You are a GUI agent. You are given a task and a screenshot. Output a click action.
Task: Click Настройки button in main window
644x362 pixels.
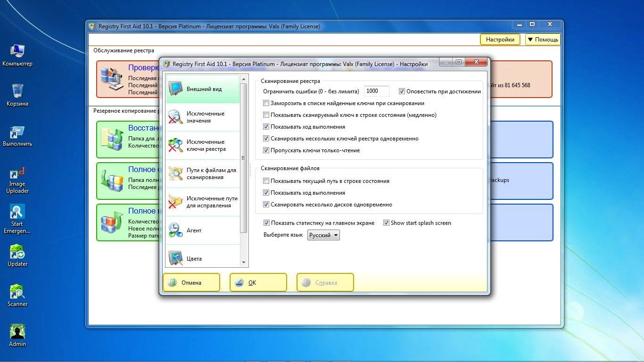click(x=500, y=40)
